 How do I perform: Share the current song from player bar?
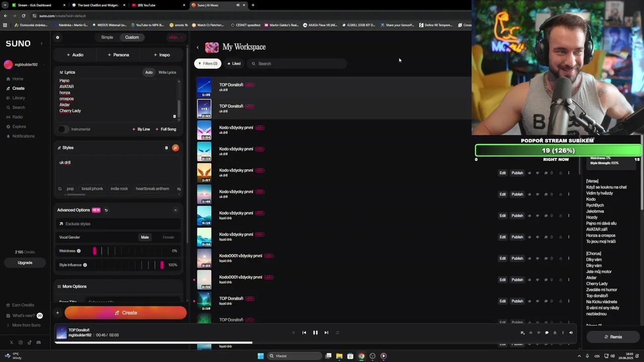[x=555, y=332]
